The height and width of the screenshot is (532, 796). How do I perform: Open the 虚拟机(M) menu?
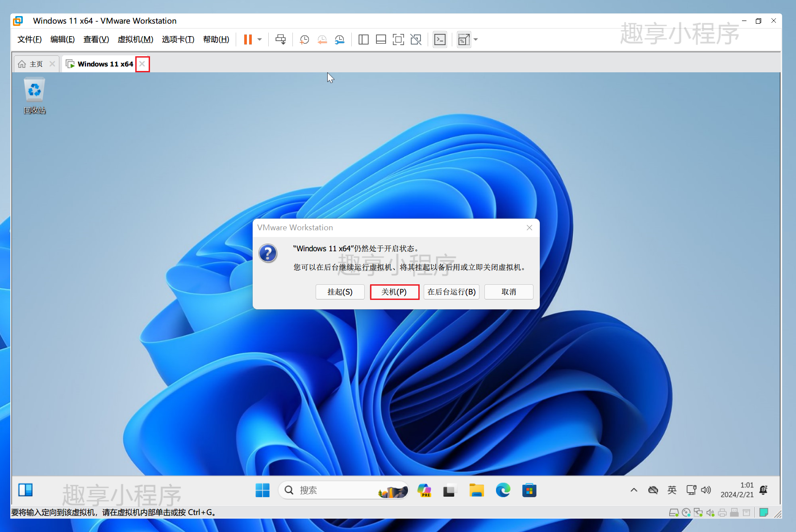(x=135, y=39)
